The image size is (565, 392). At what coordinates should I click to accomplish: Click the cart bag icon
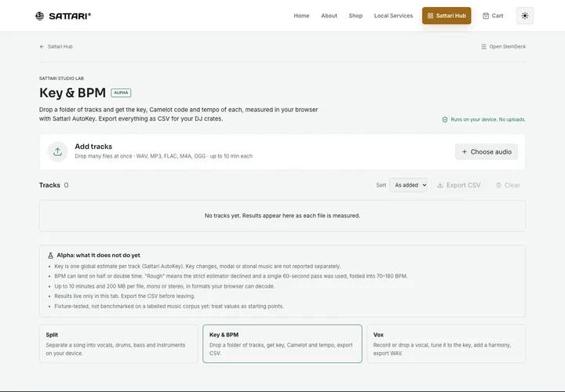pyautogui.click(x=486, y=16)
